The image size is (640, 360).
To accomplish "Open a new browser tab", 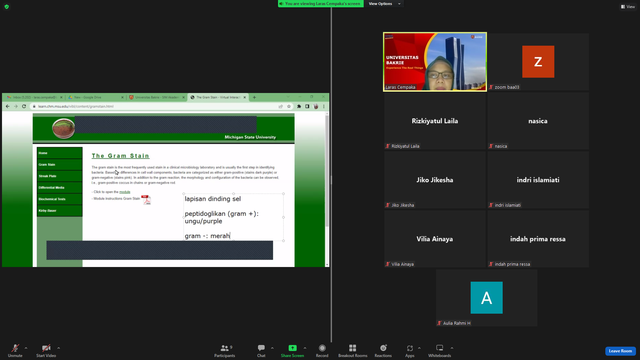I will (254, 97).
